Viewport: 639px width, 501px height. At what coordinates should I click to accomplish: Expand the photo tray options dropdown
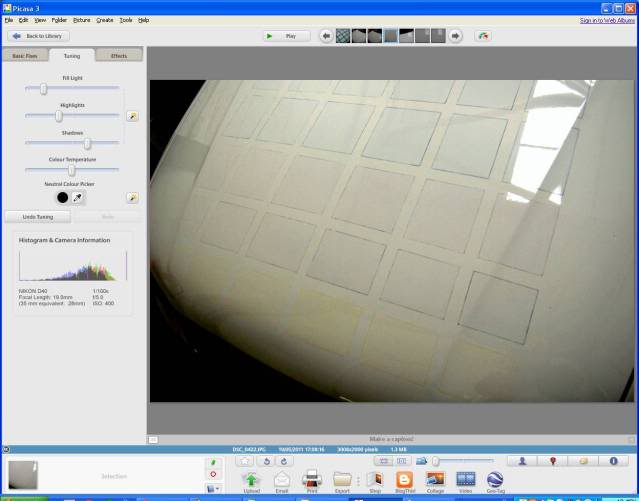(x=213, y=488)
